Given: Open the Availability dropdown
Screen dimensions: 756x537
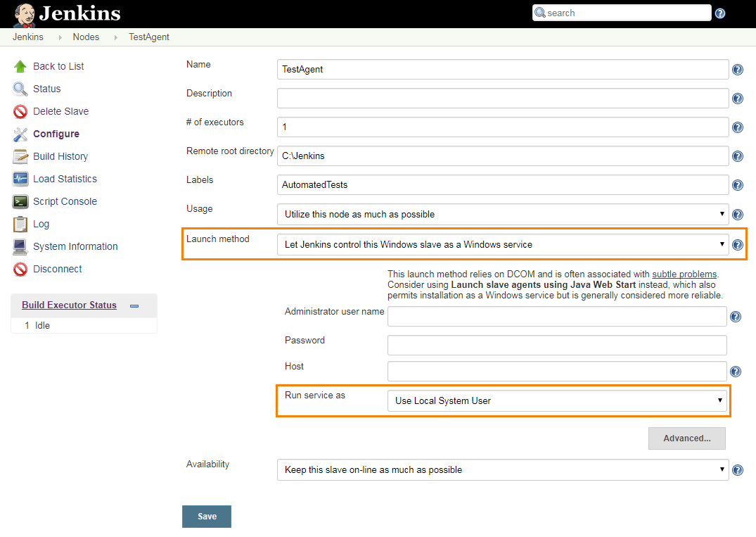Looking at the screenshot, I should tap(503, 470).
